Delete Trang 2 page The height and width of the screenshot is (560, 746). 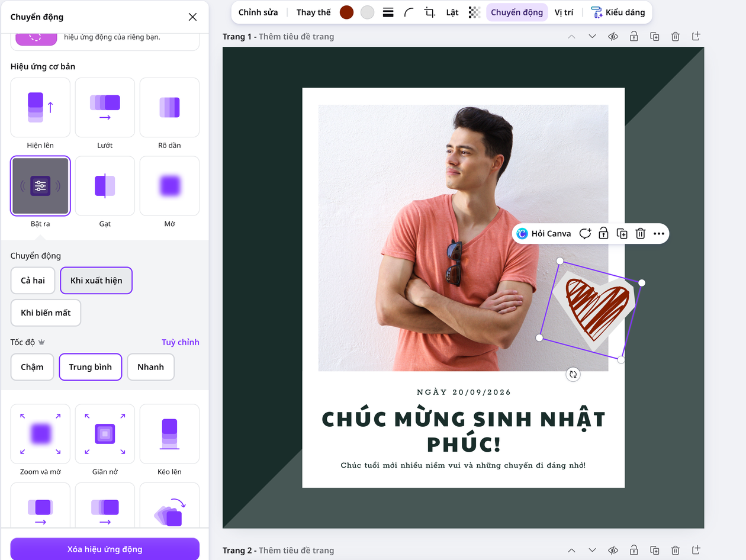[676, 551]
